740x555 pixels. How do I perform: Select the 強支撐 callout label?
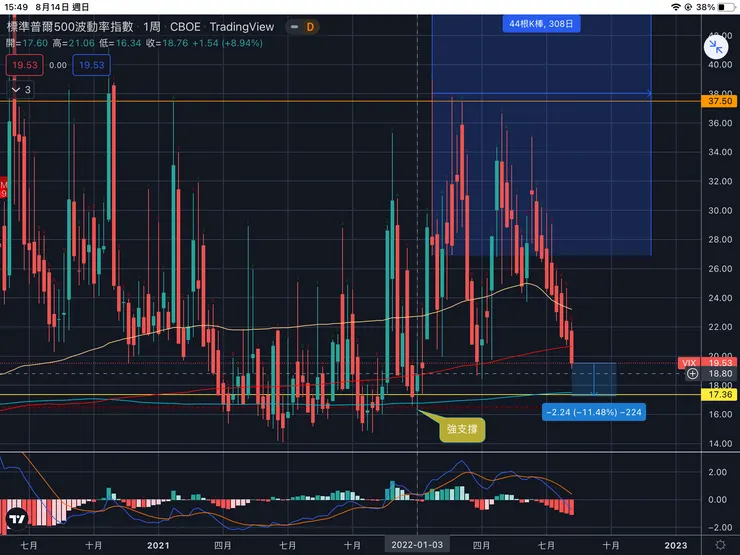pyautogui.click(x=462, y=429)
